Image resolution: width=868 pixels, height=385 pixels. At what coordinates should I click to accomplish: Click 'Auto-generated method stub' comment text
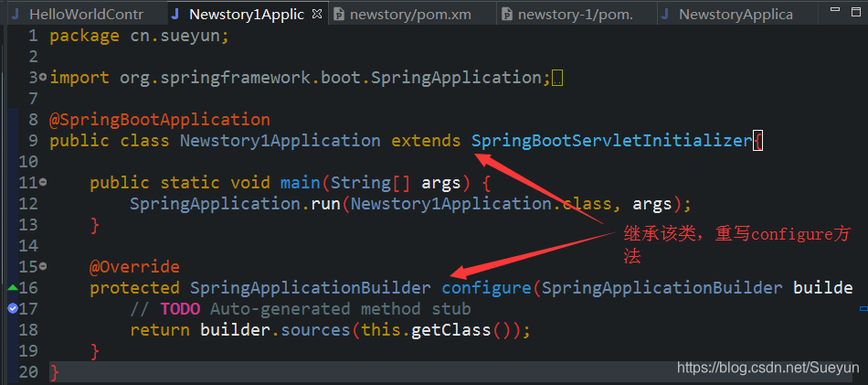341,308
